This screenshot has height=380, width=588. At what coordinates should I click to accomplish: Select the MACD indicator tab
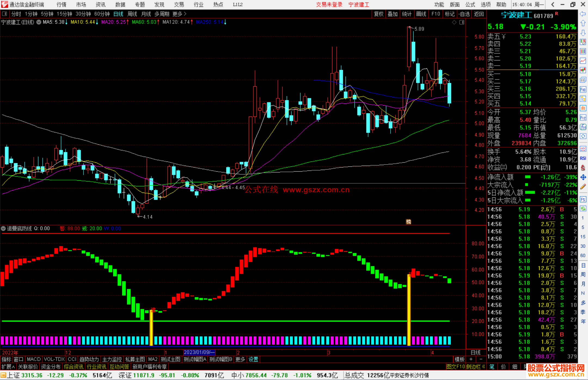(x=34, y=359)
